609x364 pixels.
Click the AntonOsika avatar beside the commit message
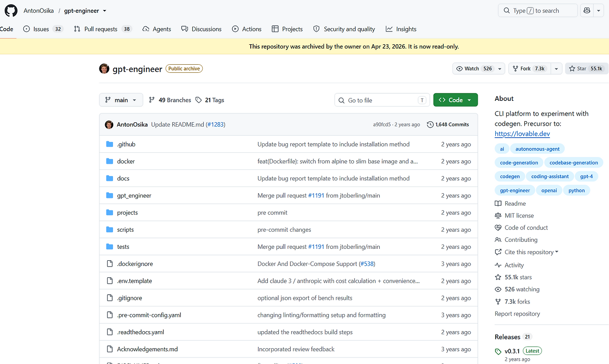(x=109, y=125)
